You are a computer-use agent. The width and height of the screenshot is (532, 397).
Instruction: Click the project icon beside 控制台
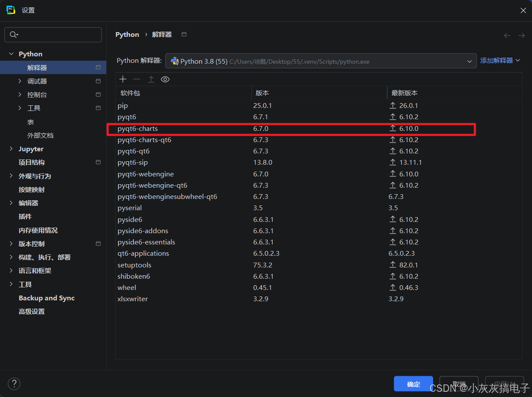98,94
